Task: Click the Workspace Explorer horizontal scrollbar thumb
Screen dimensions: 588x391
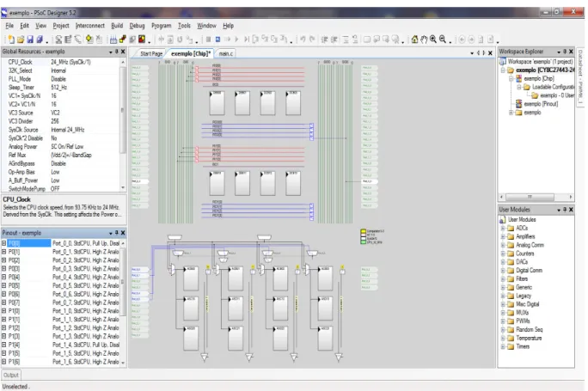Action: click(530, 197)
